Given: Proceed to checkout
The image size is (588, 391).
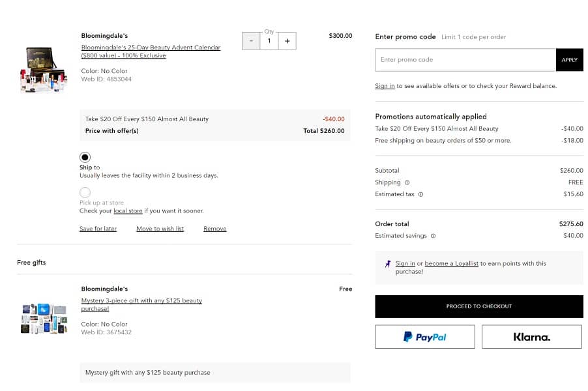Looking at the screenshot, I should tap(479, 306).
